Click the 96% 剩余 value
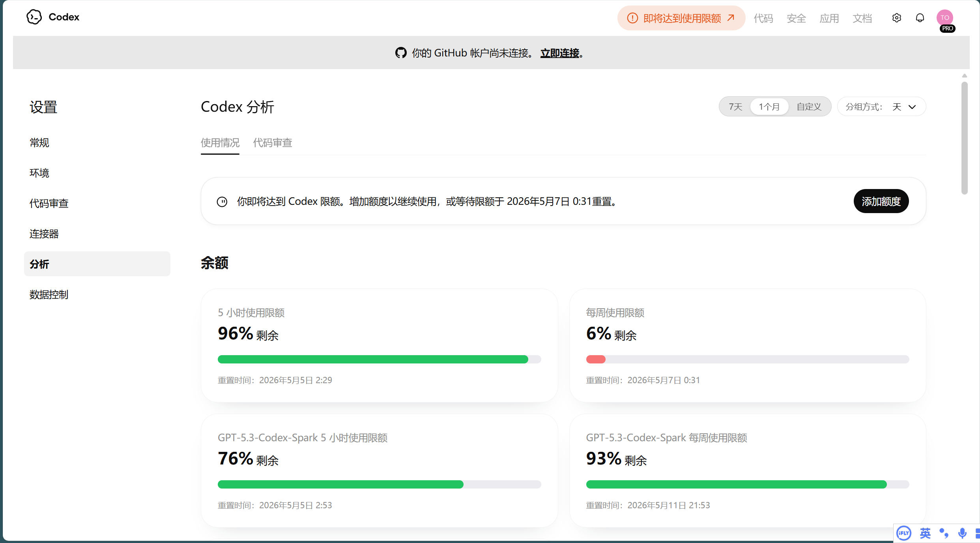The width and height of the screenshot is (980, 543). coord(248,334)
